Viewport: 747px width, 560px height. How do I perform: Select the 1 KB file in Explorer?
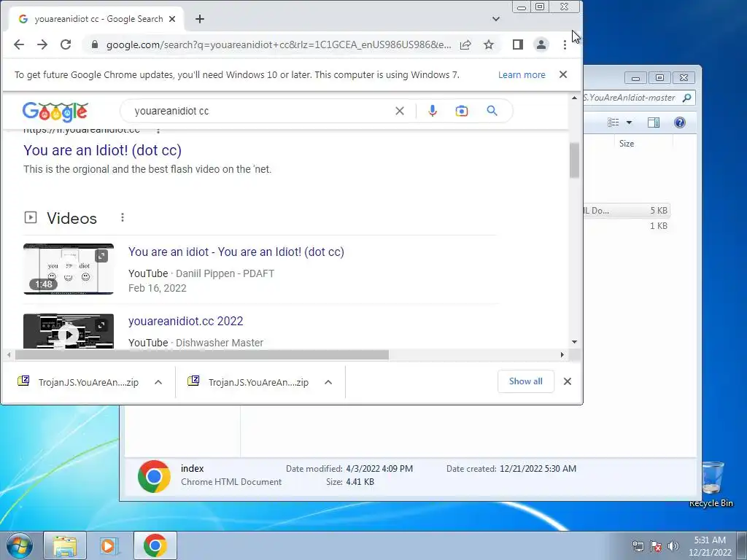[627, 226]
